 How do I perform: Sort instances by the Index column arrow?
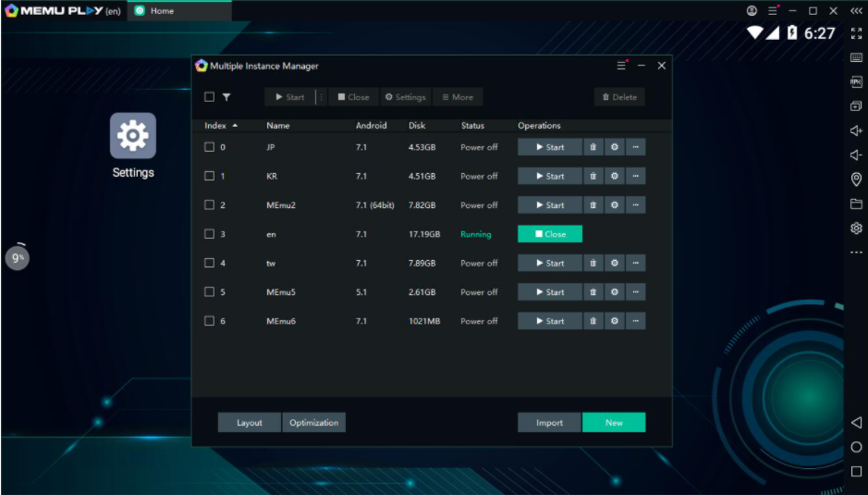235,125
